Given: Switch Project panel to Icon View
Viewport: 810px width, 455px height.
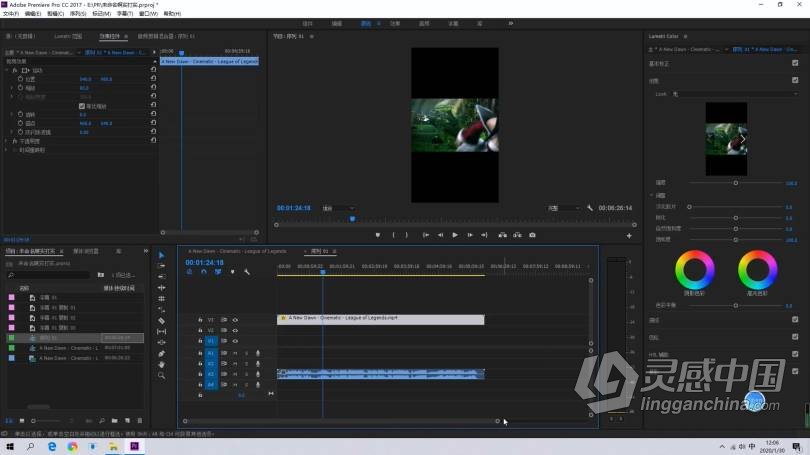Looking at the screenshot, I should (x=22, y=421).
